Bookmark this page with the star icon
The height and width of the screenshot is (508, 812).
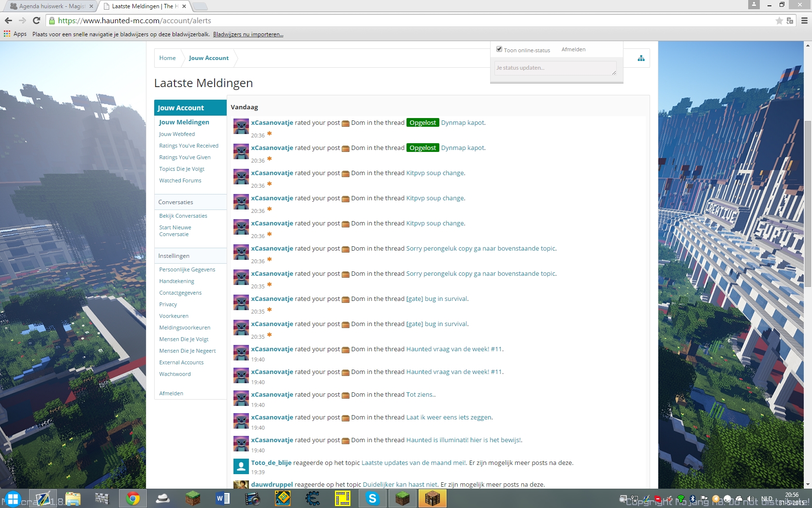(779, 21)
